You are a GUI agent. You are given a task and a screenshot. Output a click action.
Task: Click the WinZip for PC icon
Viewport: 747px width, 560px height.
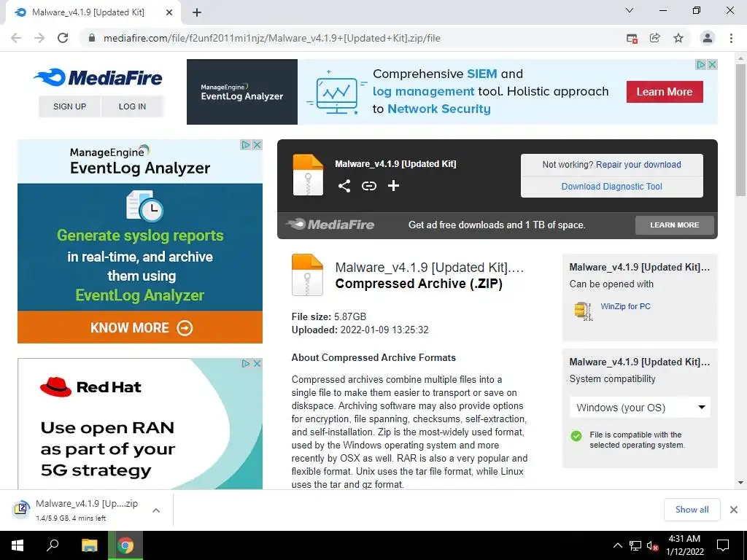(x=584, y=311)
